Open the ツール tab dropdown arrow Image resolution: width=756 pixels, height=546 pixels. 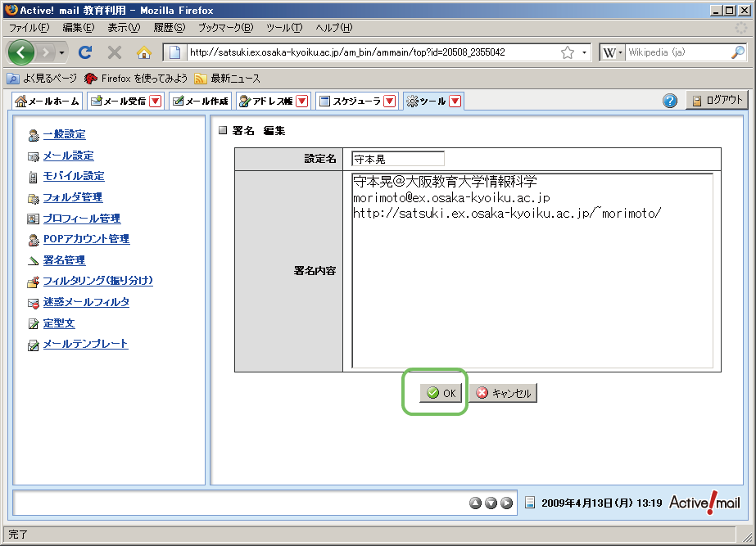455,102
